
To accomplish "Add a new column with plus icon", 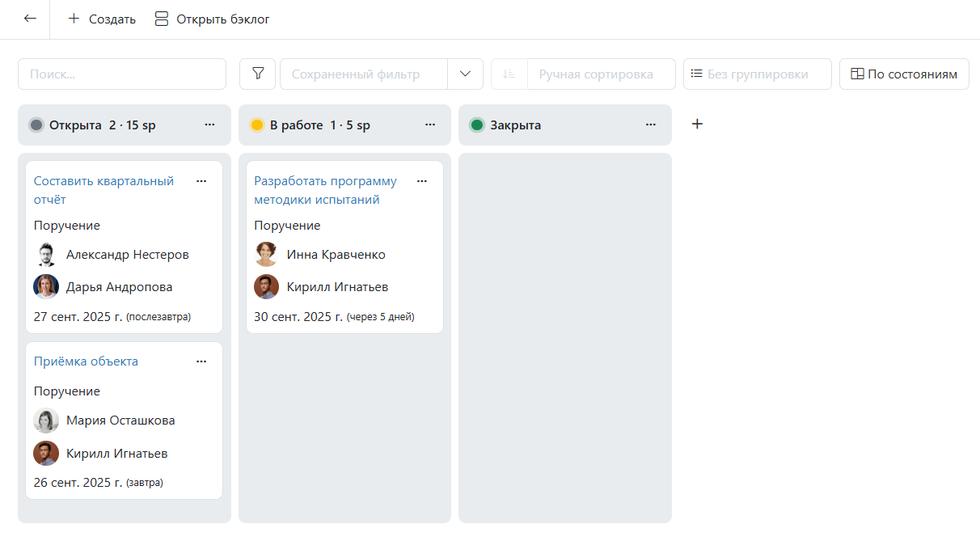I will 698,124.
